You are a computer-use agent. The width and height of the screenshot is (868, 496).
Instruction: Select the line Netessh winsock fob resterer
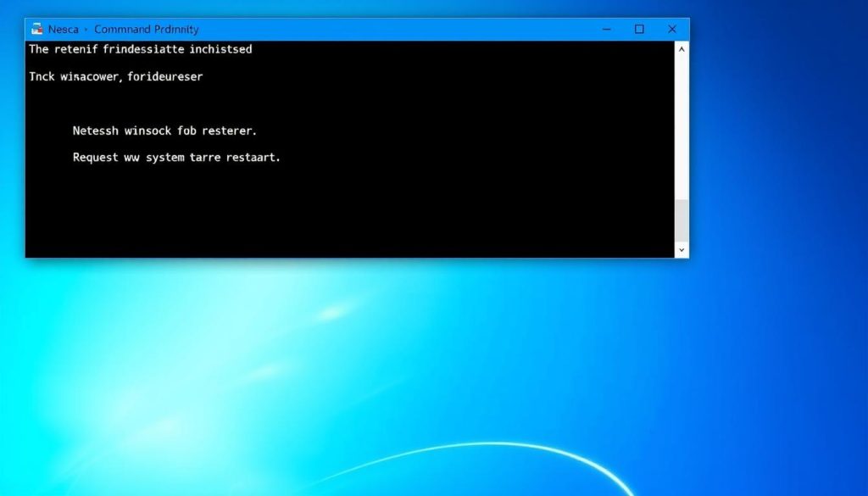pyautogui.click(x=165, y=131)
